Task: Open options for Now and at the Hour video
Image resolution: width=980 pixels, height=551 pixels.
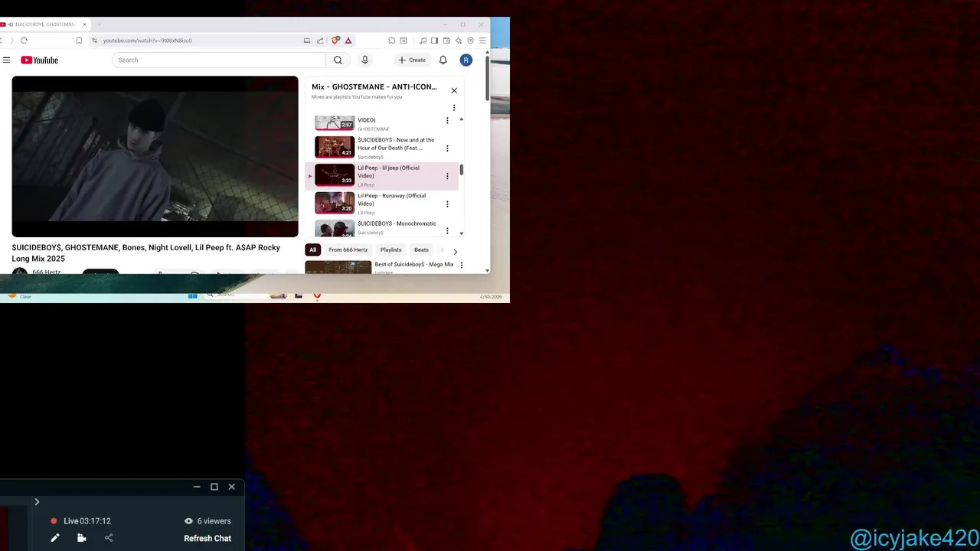Action: [447, 148]
